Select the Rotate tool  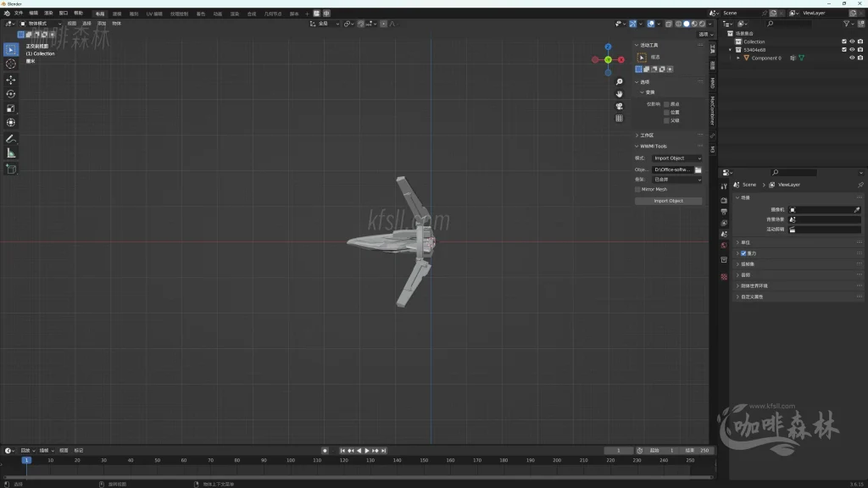(x=11, y=94)
